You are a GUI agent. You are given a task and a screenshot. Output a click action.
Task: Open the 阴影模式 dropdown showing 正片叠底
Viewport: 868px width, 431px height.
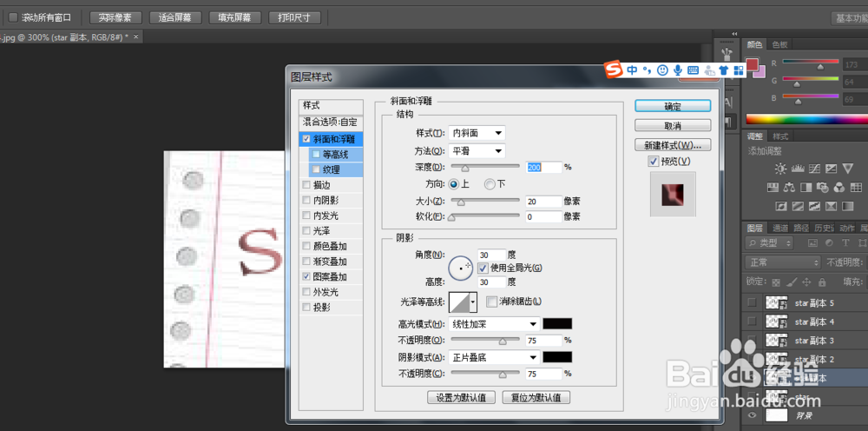pyautogui.click(x=494, y=357)
